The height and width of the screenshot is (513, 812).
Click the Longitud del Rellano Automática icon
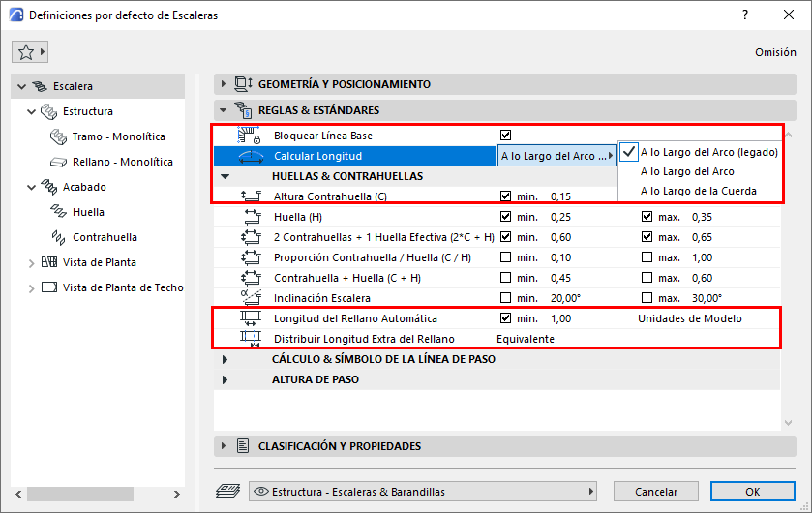click(251, 317)
